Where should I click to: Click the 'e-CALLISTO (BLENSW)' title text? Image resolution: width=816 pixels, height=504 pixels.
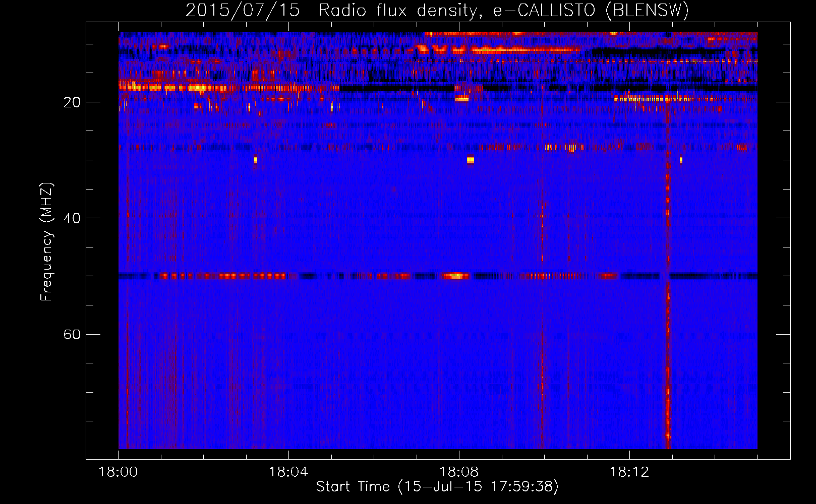[x=591, y=10]
